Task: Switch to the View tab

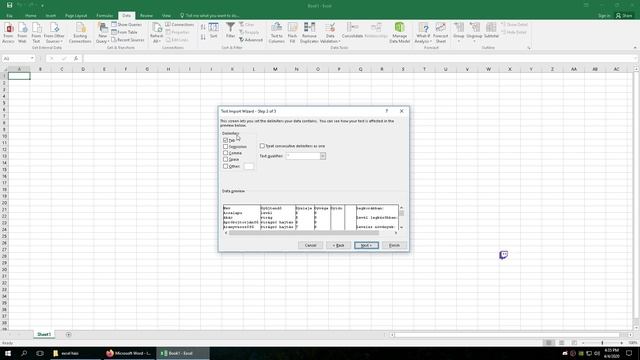Action: (x=166, y=16)
